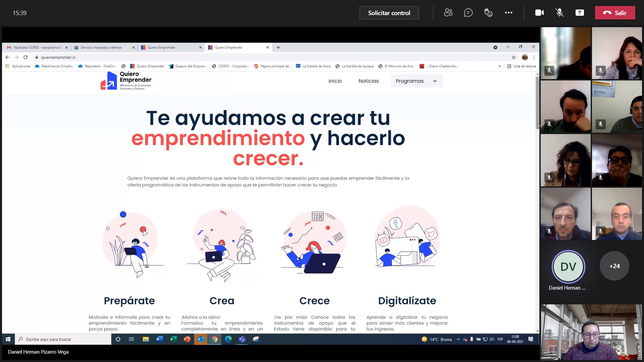Expand the hidden bookmarks chevron
The height and width of the screenshot is (362, 644).
[x=500, y=66]
